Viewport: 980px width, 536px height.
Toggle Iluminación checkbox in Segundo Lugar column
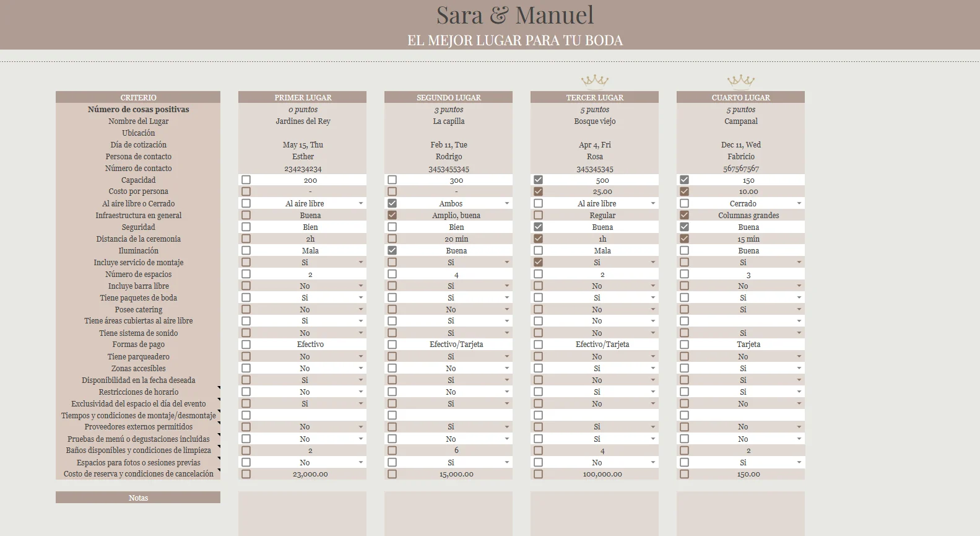392,250
